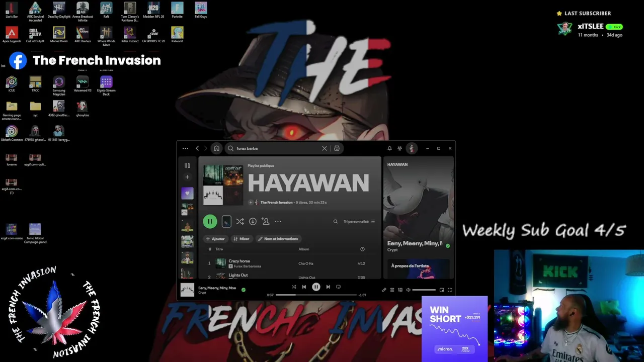Screen dimensions: 644x362
Task: Click the Mixer button
Action: point(242,239)
